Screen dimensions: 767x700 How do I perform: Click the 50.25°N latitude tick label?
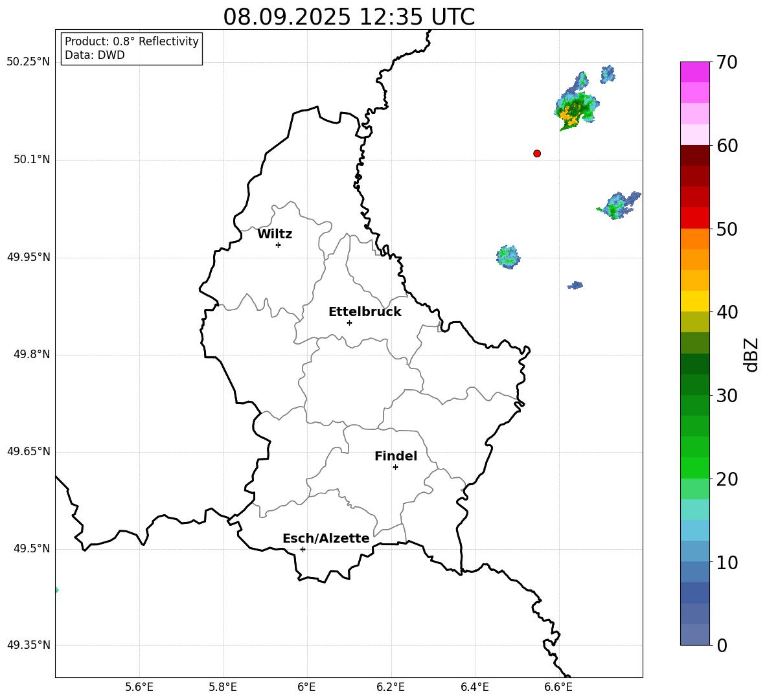coord(28,62)
